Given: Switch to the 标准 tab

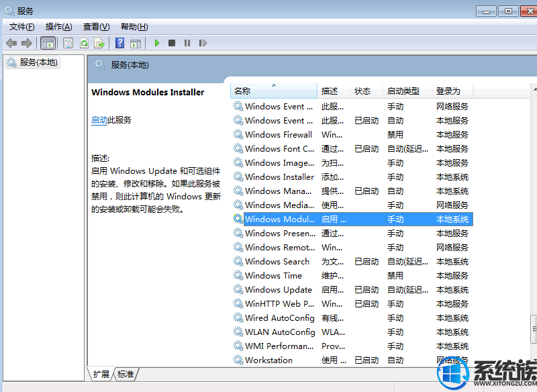Looking at the screenshot, I should coord(126,374).
